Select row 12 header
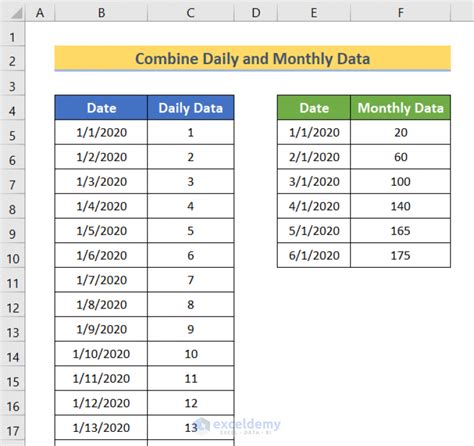Viewport: 474px width, 446px height. coord(12,305)
